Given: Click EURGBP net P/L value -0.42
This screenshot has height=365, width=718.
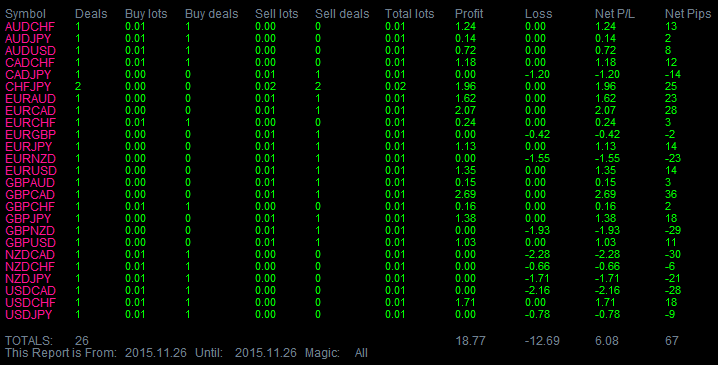Looking at the screenshot, I should click(607, 135).
